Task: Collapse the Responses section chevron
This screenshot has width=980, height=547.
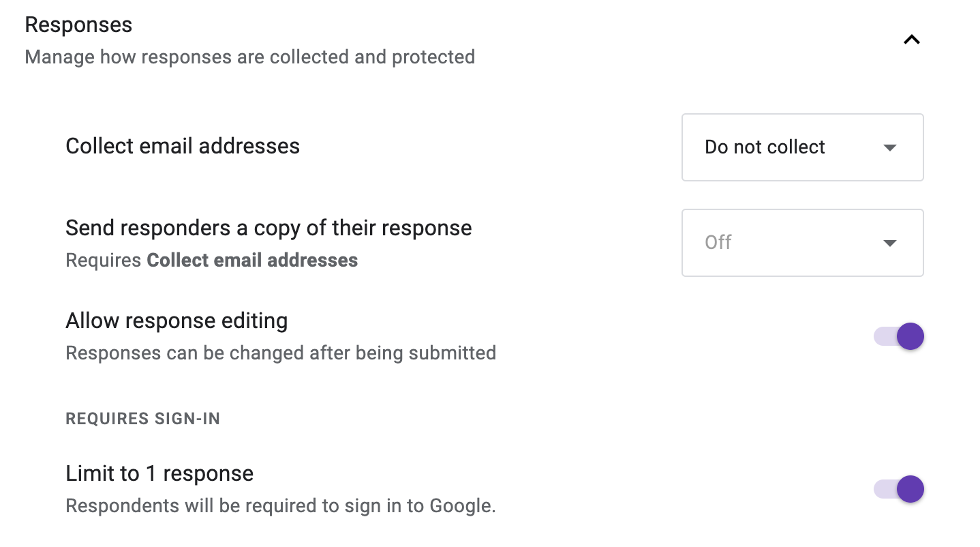Action: click(x=911, y=40)
